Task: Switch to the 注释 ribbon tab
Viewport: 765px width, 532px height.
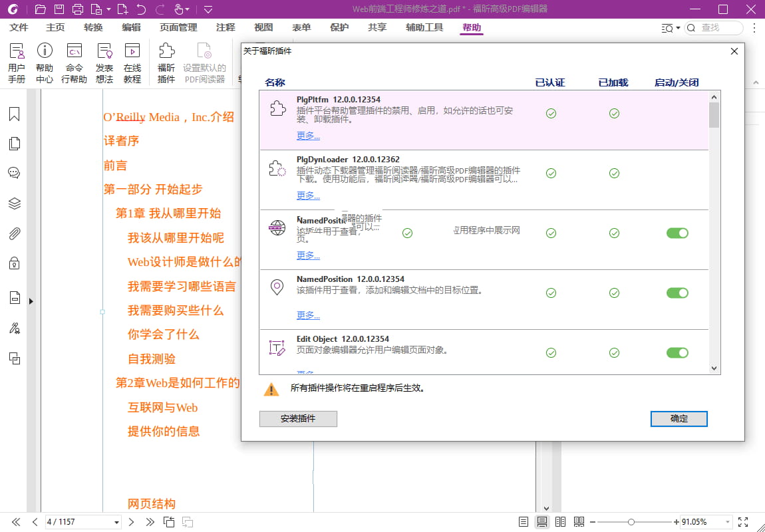Action: 226,27
